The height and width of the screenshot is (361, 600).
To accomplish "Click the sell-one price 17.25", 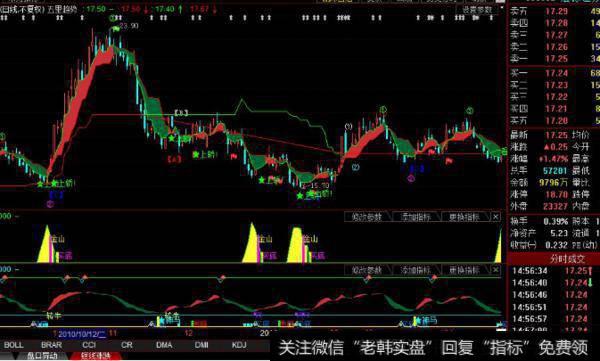I will (557, 59).
